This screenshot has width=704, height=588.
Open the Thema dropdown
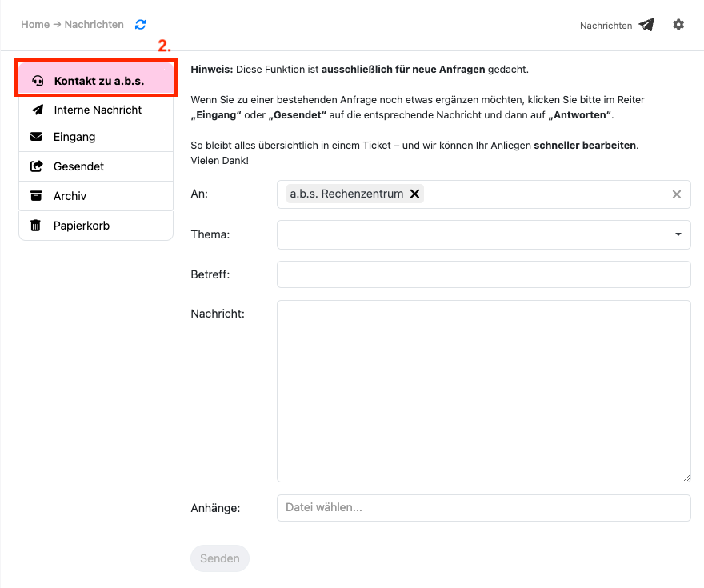[x=483, y=234]
